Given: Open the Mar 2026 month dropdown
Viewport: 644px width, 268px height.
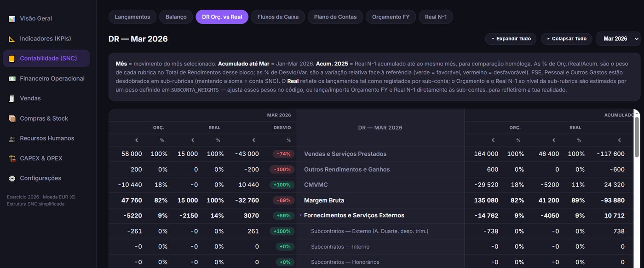Looking at the screenshot, I should coord(618,39).
